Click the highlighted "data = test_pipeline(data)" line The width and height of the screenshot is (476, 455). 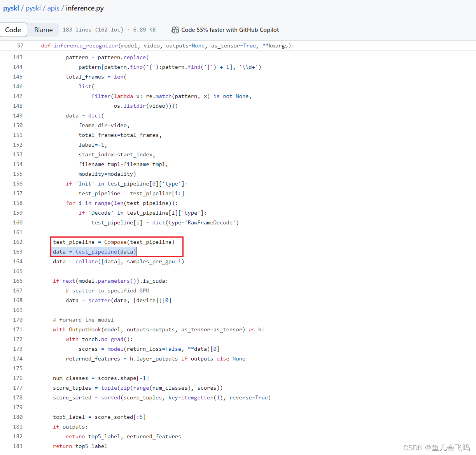click(x=94, y=251)
